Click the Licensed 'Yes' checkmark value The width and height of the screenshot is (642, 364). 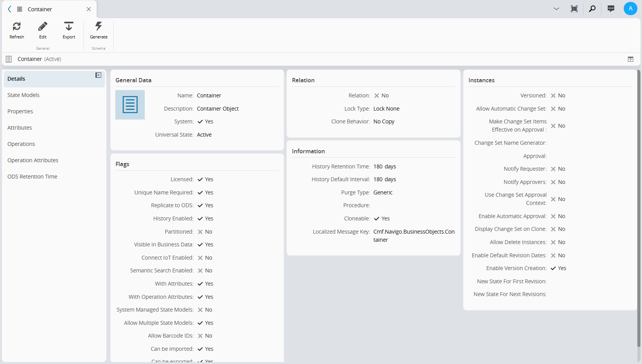tap(205, 179)
